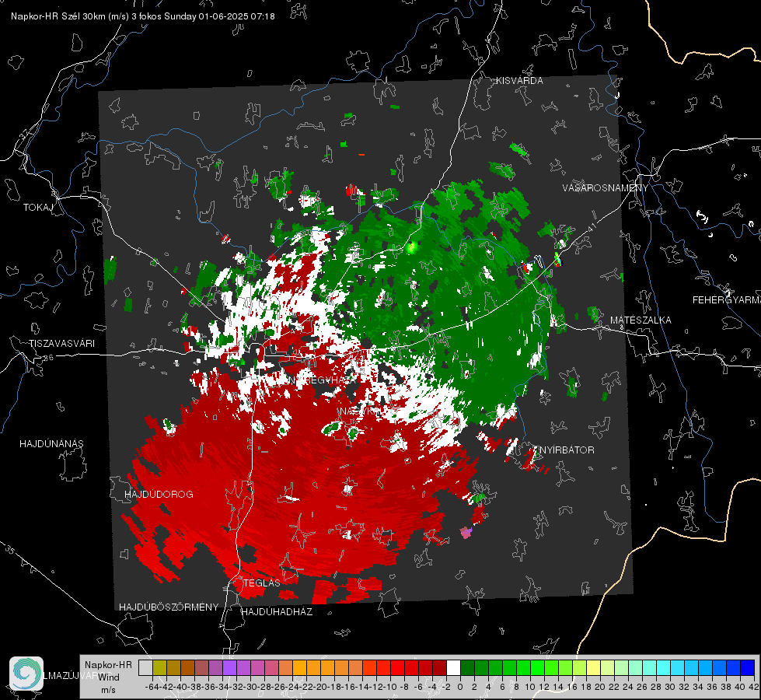The width and height of the screenshot is (761, 700).
Task: Click the TISZAVASVÁRI label
Action: (x=61, y=344)
